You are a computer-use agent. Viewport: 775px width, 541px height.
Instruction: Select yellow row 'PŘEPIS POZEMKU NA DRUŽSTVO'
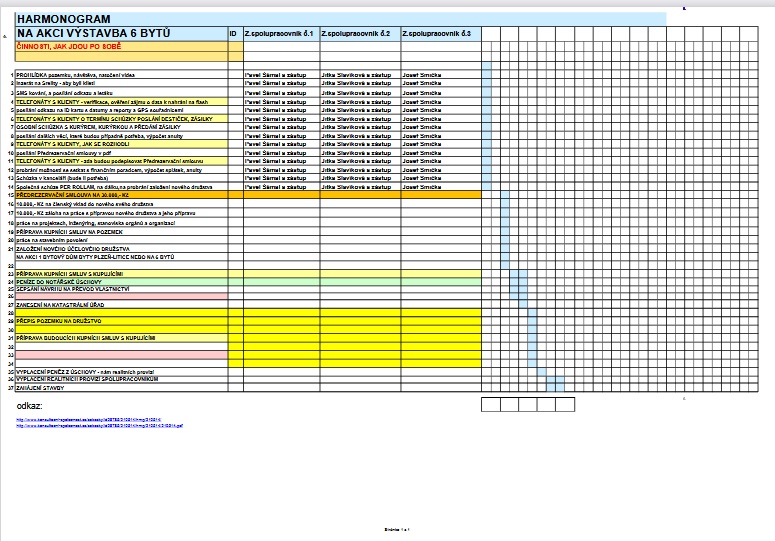[x=248, y=321]
